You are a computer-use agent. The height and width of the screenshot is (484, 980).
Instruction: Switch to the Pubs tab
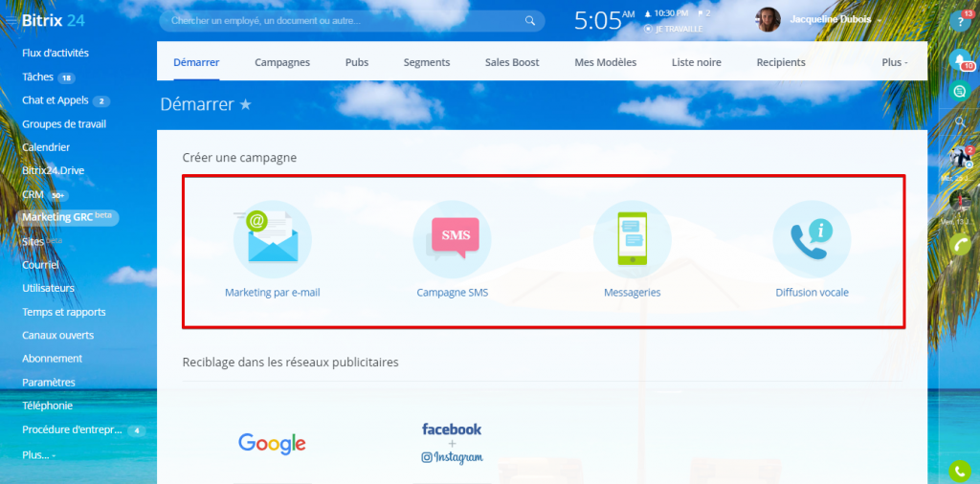[357, 62]
